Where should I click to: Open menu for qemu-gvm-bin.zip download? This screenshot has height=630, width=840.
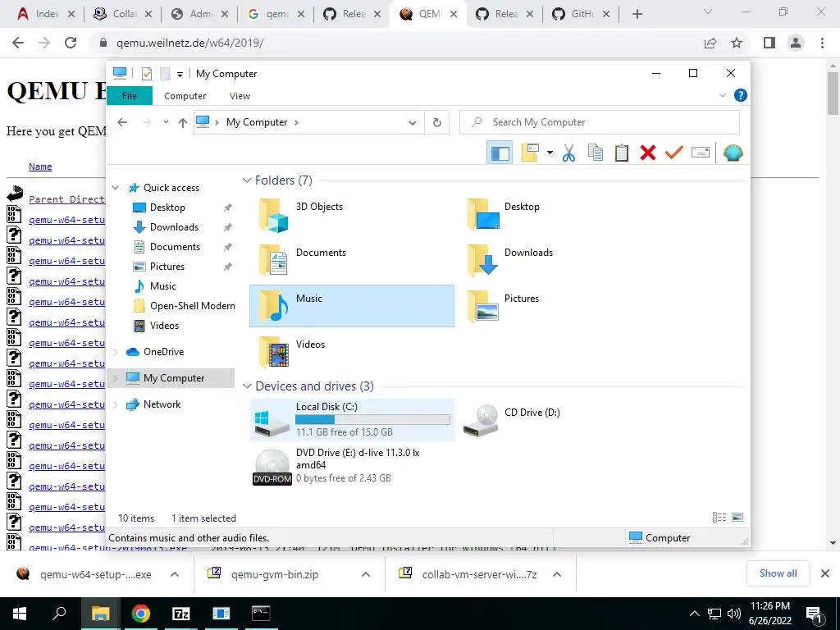[365, 574]
